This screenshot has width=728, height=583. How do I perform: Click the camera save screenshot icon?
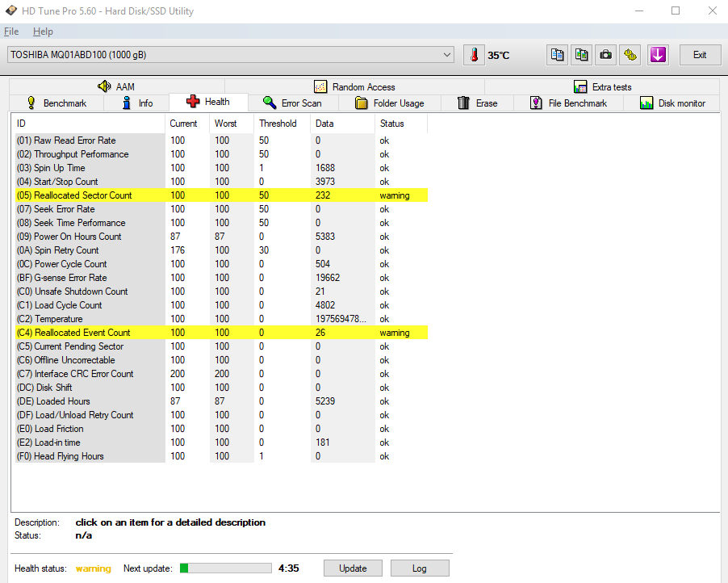click(x=605, y=55)
